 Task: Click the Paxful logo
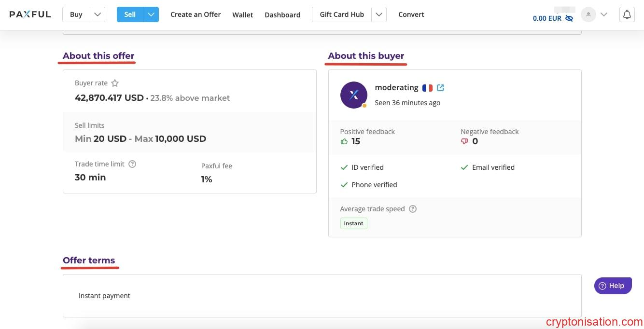[x=30, y=14]
